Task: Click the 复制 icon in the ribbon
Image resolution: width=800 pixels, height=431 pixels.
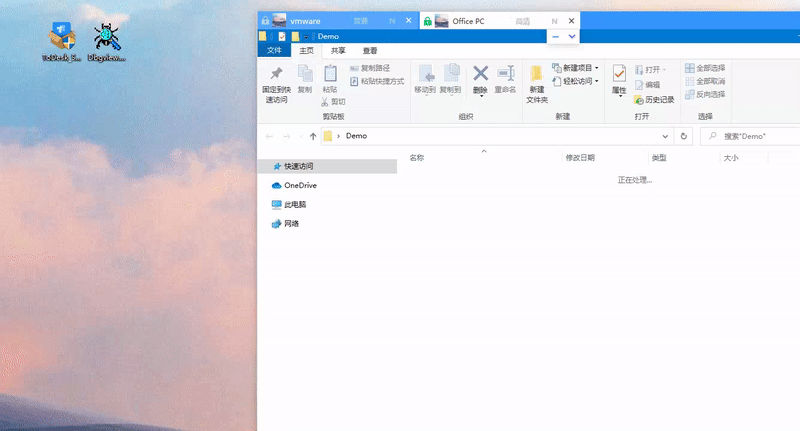Action: [x=305, y=74]
